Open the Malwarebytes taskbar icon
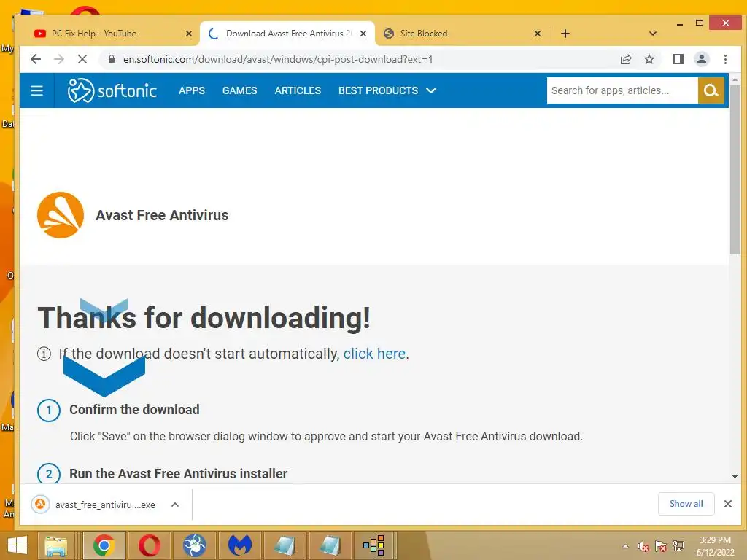This screenshot has width=747, height=560. (x=239, y=545)
